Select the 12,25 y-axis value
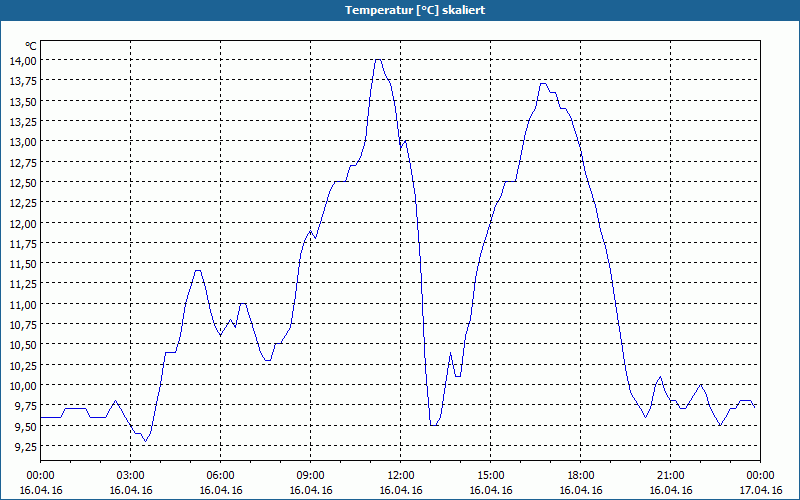Image resolution: width=800 pixels, height=500 pixels. 23,203
